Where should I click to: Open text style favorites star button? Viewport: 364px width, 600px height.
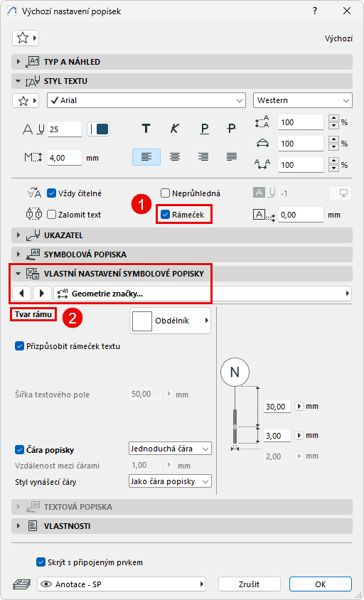tap(26, 101)
